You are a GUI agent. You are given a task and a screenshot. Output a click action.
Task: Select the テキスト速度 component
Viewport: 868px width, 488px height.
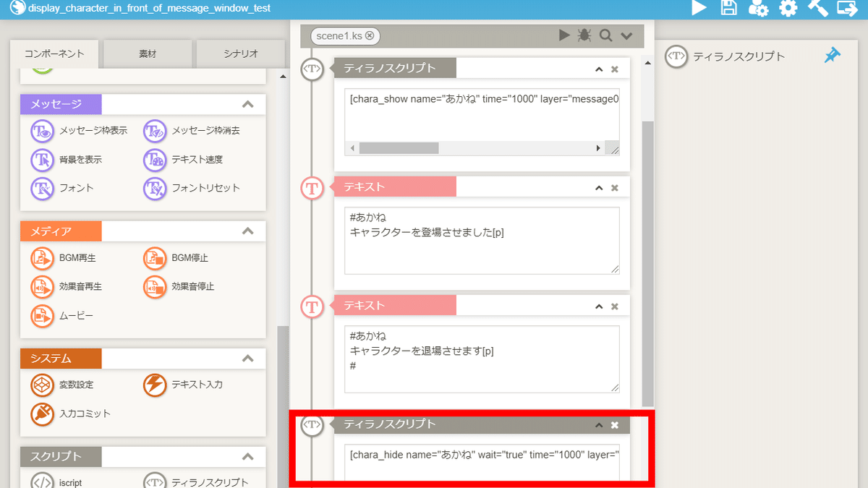click(x=184, y=160)
